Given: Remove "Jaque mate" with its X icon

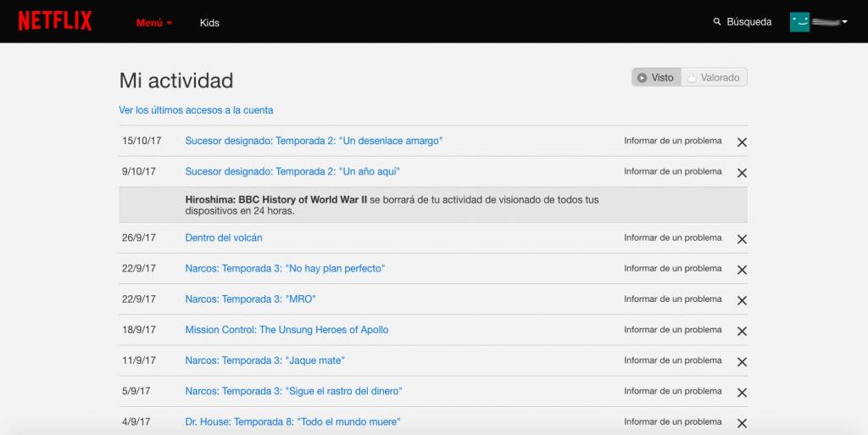Looking at the screenshot, I should 742,361.
